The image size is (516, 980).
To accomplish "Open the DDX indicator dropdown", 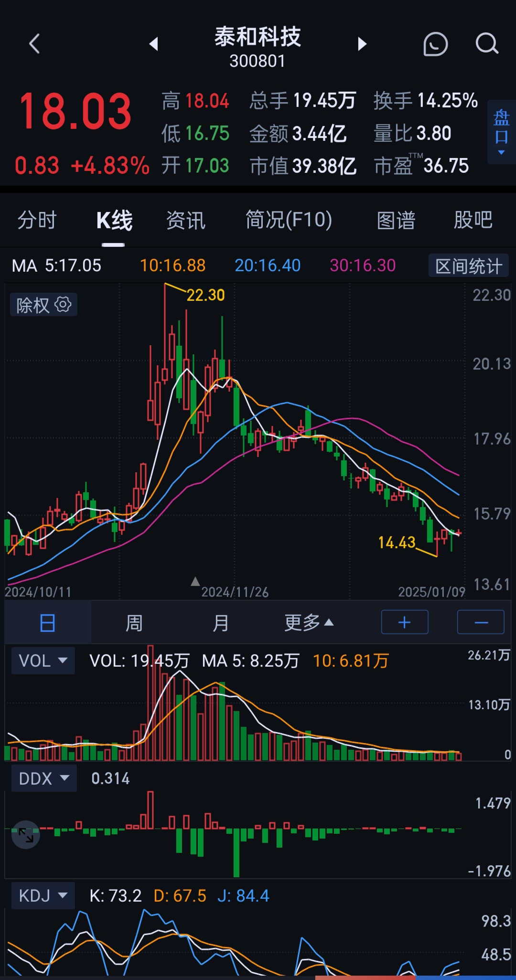I will [44, 778].
